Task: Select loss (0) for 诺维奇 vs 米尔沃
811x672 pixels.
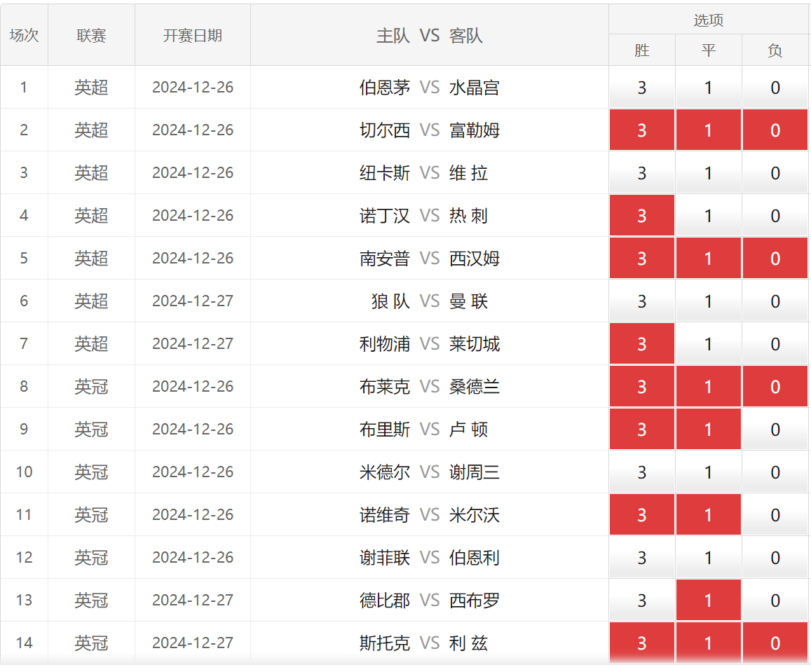Action: tap(775, 514)
